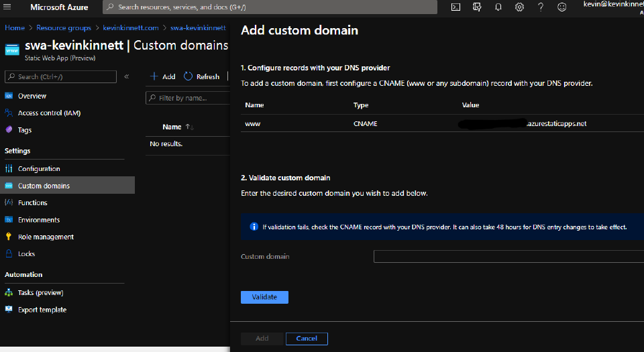
Task: Click the circular Refresh arrow icon
Action: [x=188, y=76]
